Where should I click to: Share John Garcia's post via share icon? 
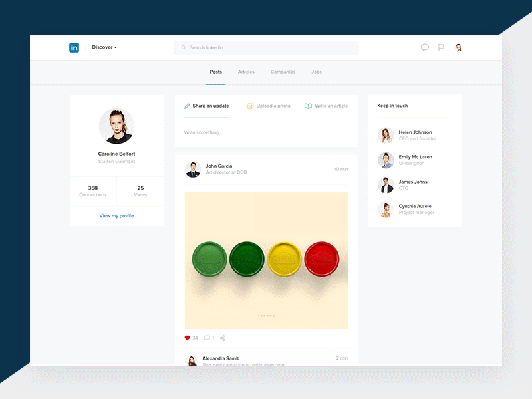(x=222, y=338)
